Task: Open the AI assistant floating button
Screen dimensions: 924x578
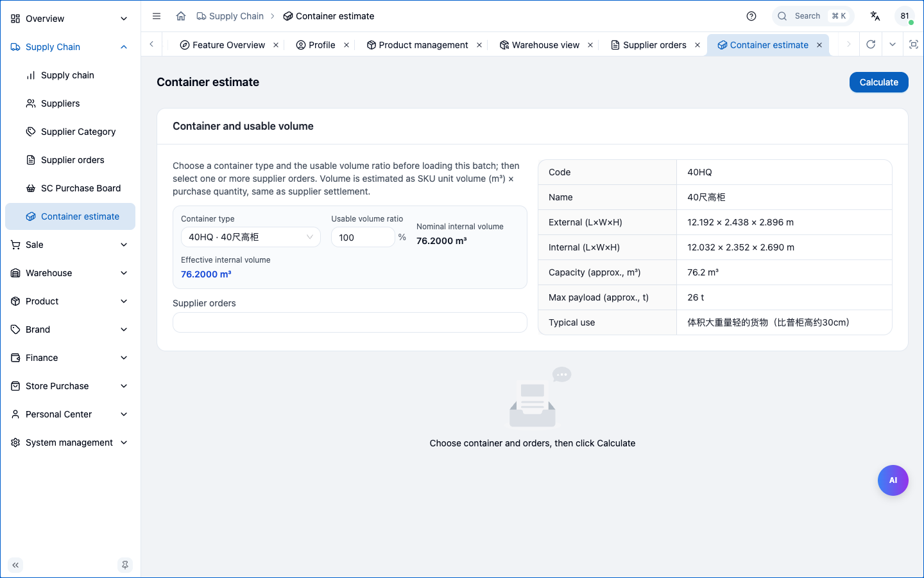Action: 893,480
